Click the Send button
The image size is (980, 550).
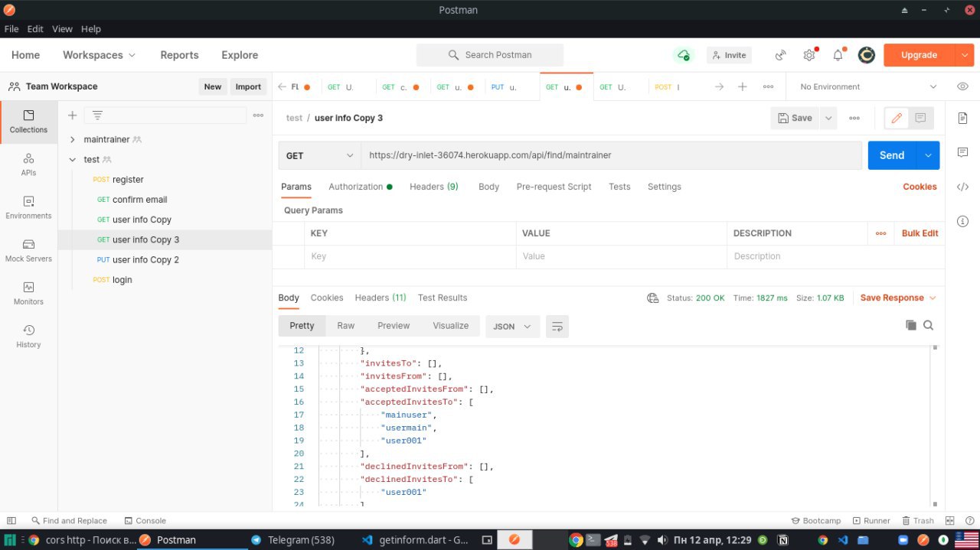pos(892,155)
